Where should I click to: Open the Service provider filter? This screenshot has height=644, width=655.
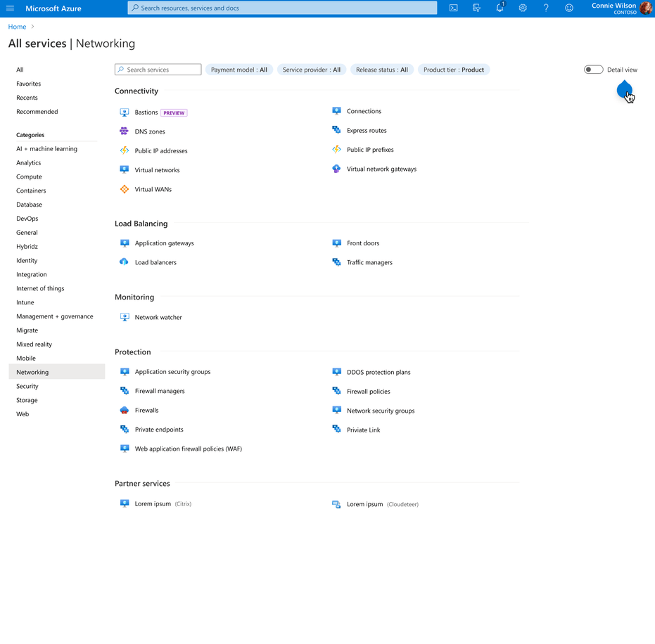(x=311, y=70)
